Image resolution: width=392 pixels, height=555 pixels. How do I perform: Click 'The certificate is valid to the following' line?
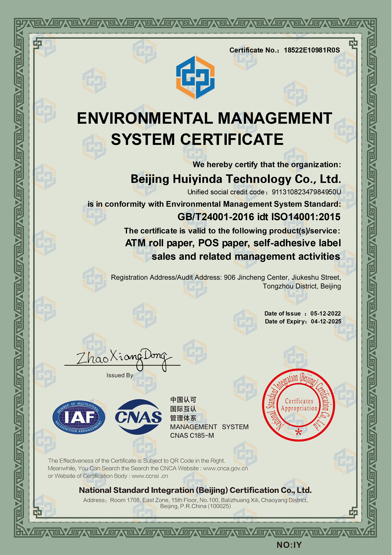click(232, 231)
